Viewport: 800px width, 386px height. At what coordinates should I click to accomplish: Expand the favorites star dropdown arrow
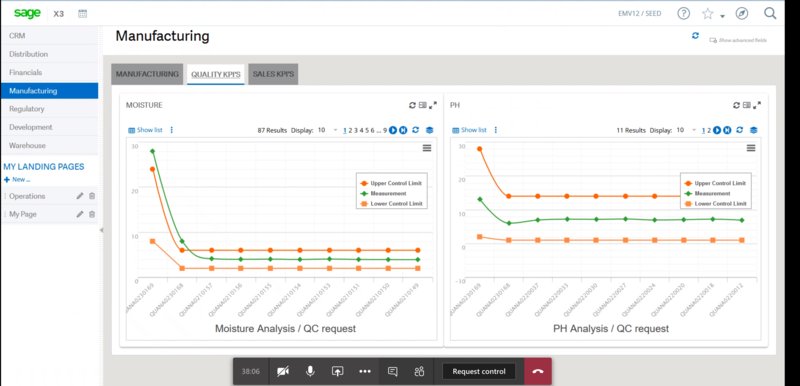(x=722, y=16)
